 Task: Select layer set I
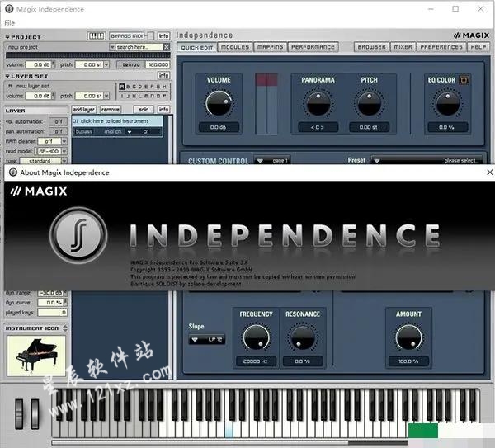click(122, 96)
